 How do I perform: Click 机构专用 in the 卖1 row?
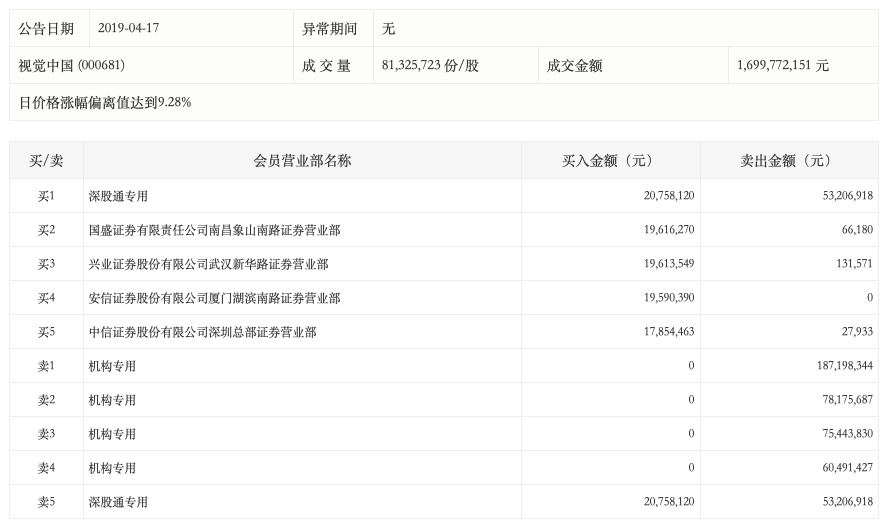pos(112,366)
